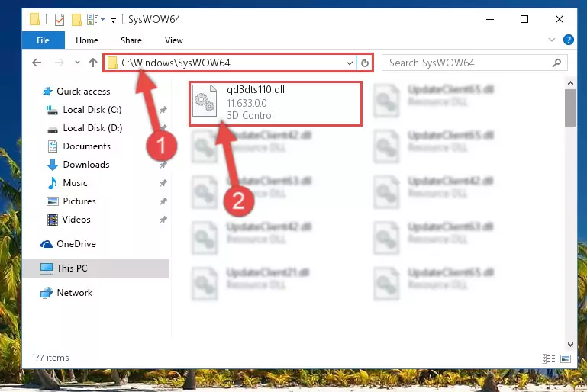Open the Share ribbon tab

tap(131, 40)
